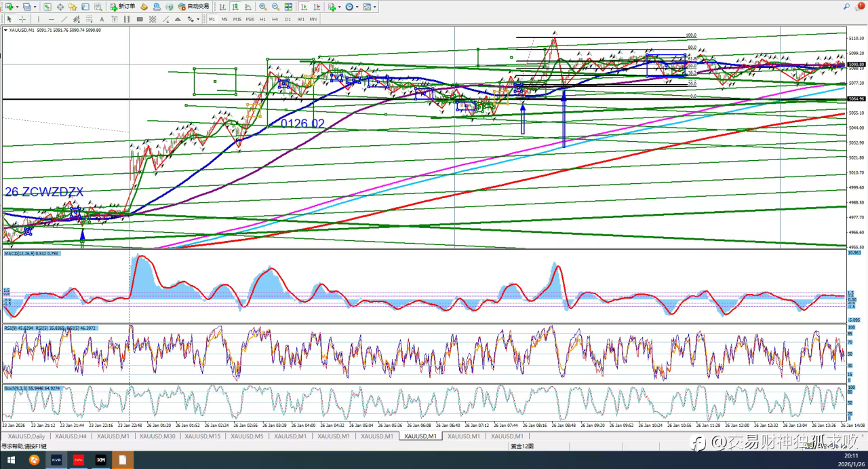Expand the new chart dropdown arrow

coord(16,7)
